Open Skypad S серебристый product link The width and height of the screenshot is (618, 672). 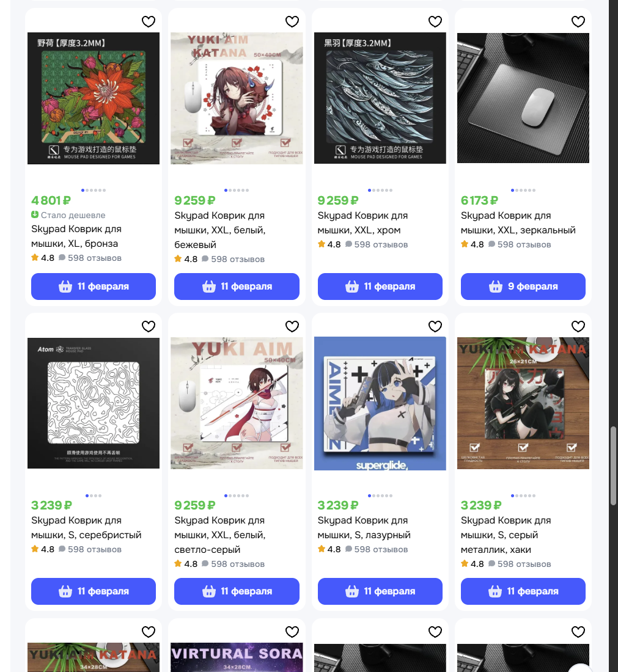click(86, 528)
